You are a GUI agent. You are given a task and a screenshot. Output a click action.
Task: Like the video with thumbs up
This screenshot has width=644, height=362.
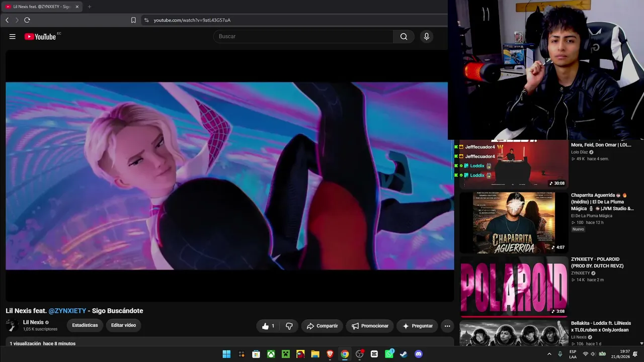click(269, 326)
